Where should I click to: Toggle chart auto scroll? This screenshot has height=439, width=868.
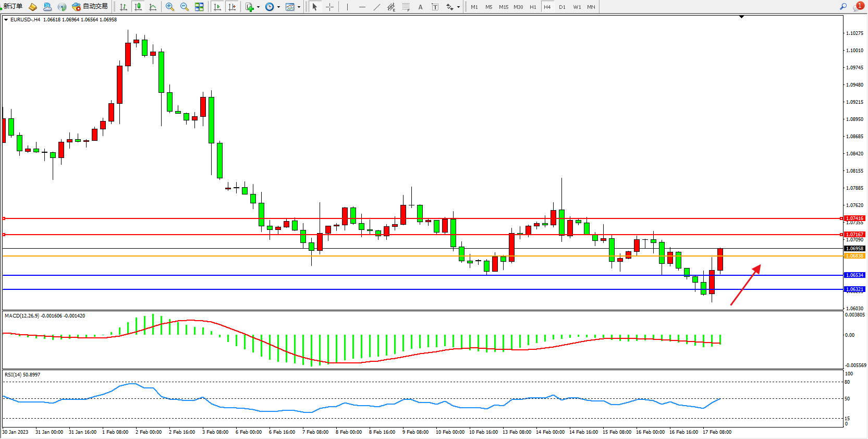point(217,7)
